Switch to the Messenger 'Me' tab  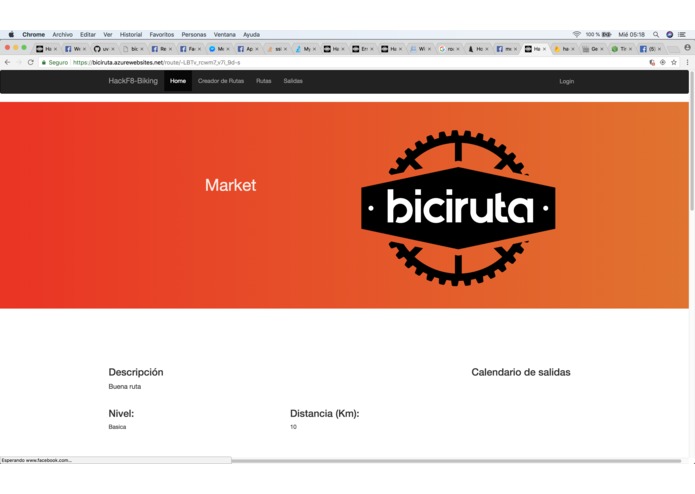217,49
